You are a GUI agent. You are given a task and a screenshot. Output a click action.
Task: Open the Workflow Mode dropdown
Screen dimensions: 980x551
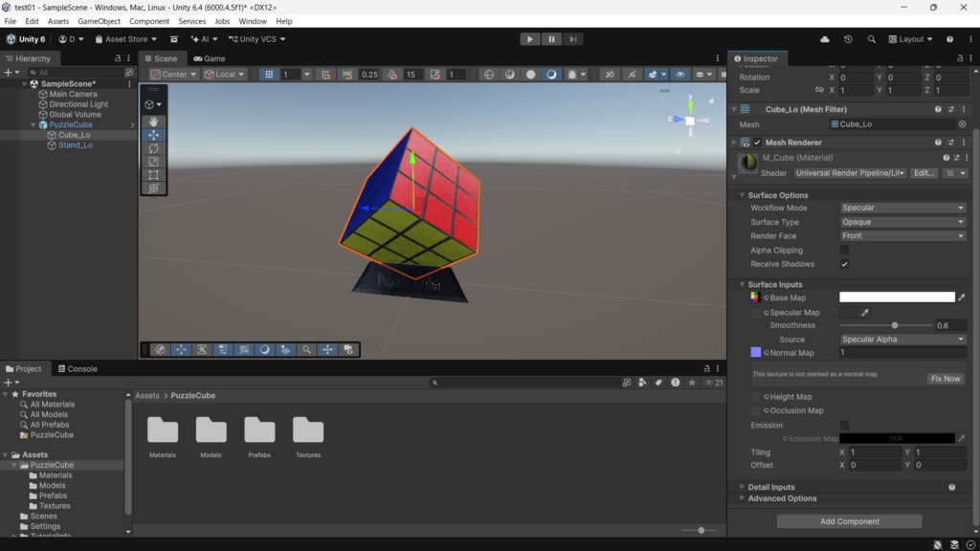pos(902,208)
